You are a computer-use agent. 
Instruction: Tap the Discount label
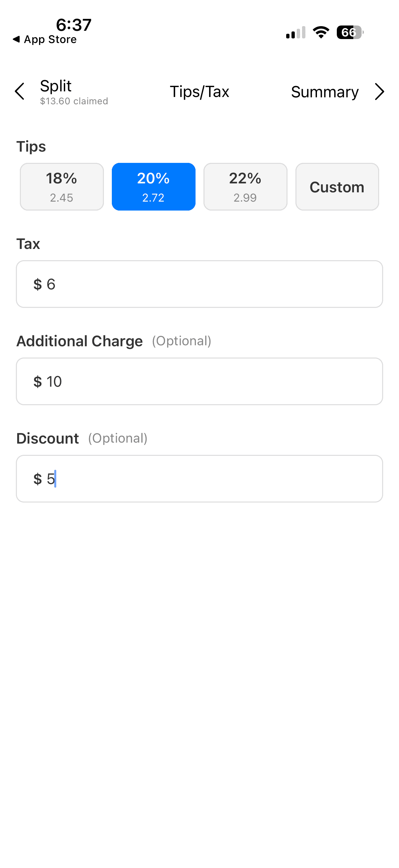point(47,438)
